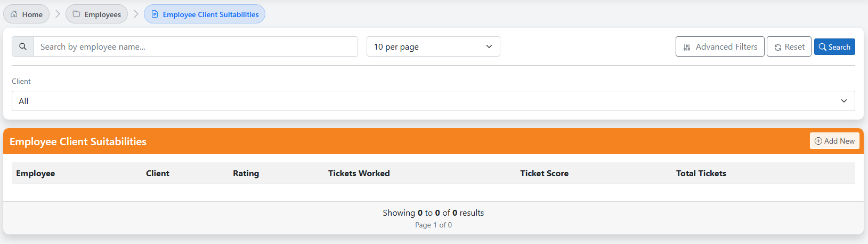Screen dimensions: 868x244
Task: Click the magnifier icon beside the search field
Action: tap(23, 46)
